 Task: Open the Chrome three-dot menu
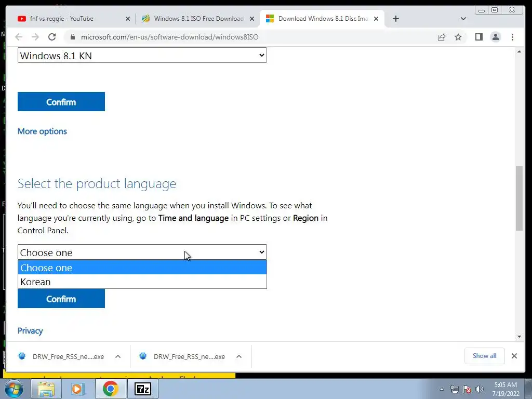[512, 37]
